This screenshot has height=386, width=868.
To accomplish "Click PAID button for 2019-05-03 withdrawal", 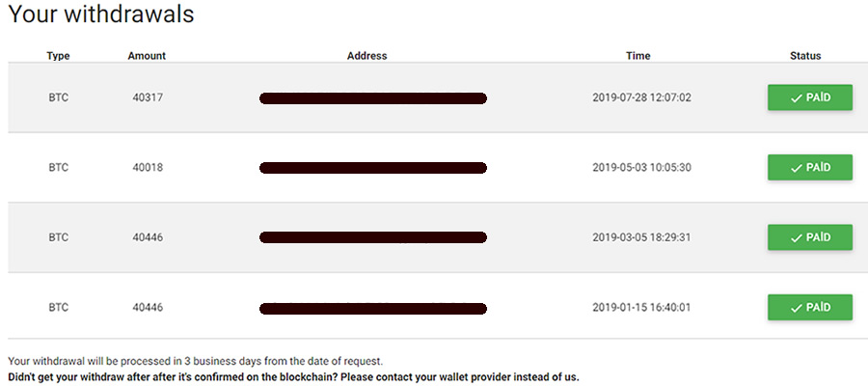I will pyautogui.click(x=810, y=167).
